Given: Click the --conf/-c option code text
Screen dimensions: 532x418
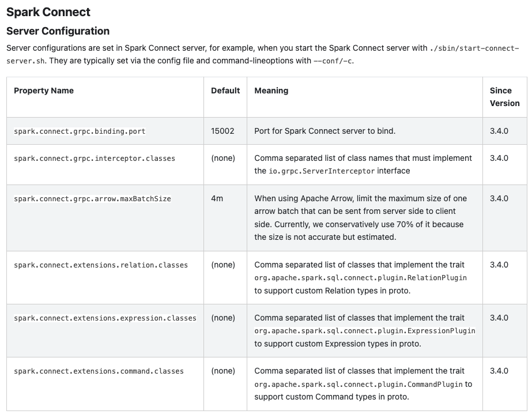Looking at the screenshot, I should (x=333, y=61).
